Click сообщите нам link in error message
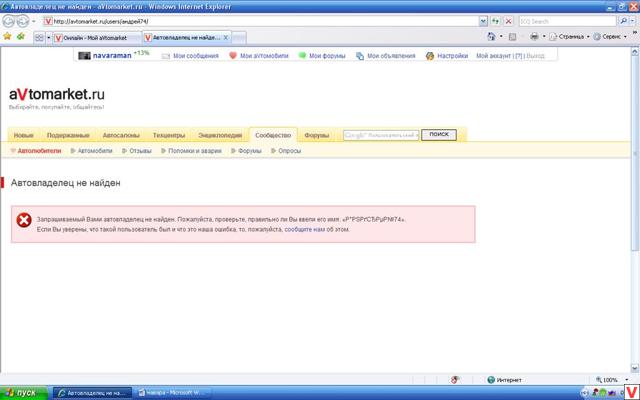The height and width of the screenshot is (400, 640). click(x=305, y=230)
